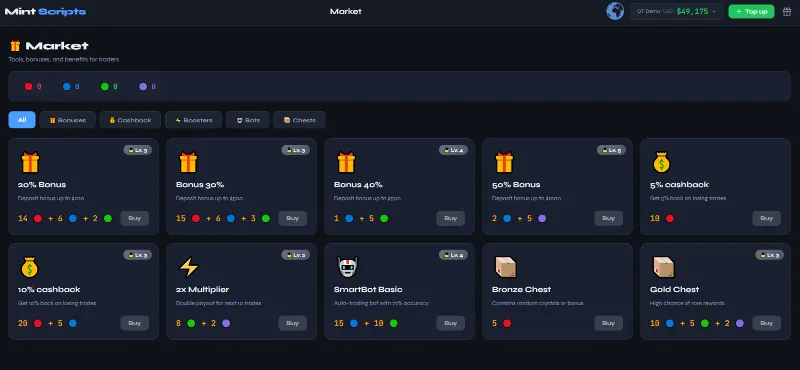Click the lock level badge on Bonus 30%
Viewport: 800px width, 370px height.
(x=296, y=150)
